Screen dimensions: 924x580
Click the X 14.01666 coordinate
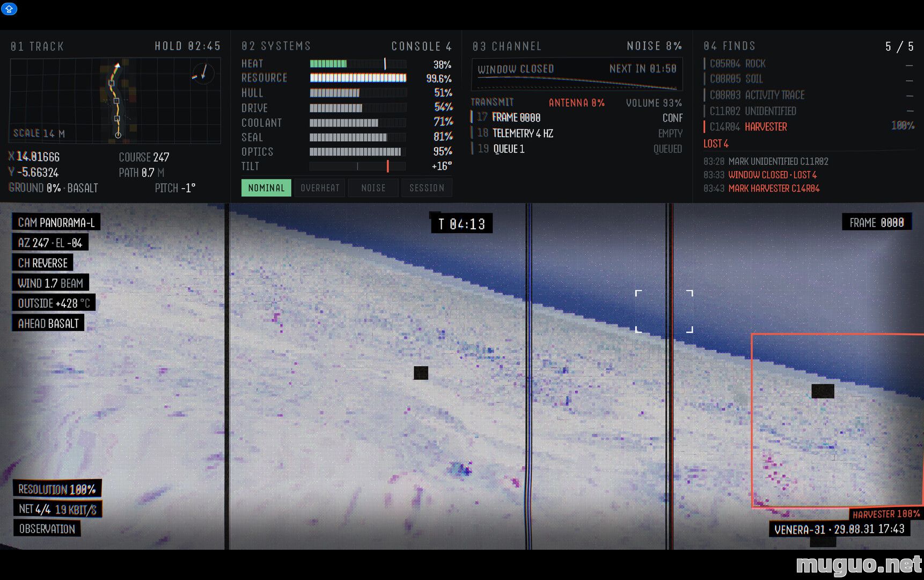[34, 157]
